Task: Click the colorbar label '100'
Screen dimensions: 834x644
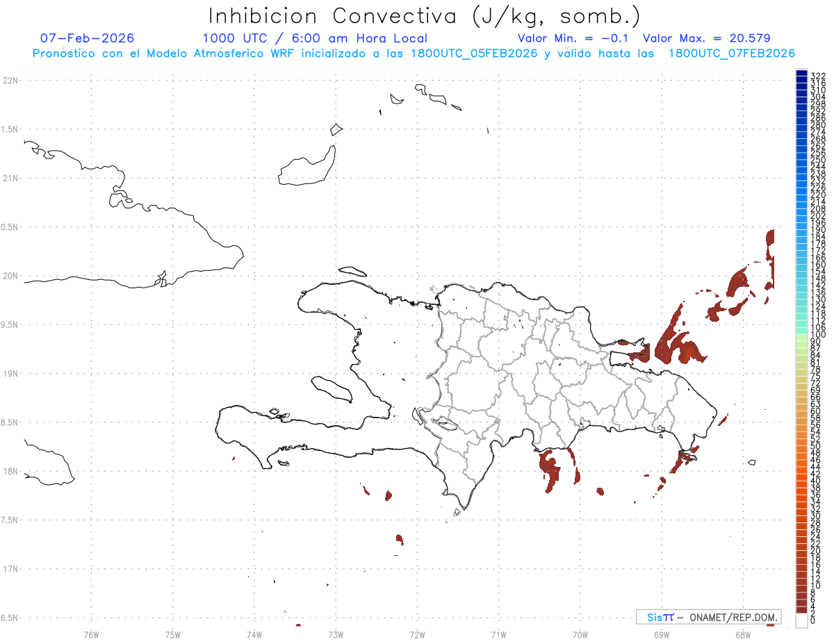Action: pyautogui.click(x=817, y=335)
